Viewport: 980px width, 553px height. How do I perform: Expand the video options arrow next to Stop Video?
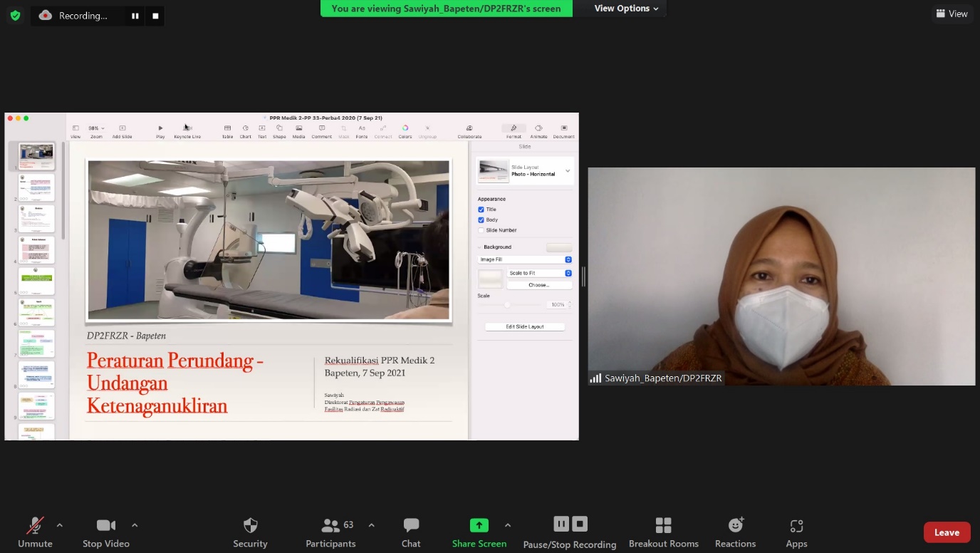pos(135,525)
